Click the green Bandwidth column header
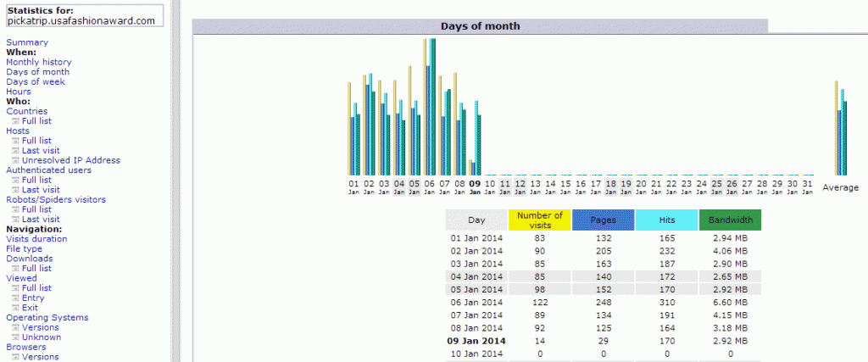Viewport: 868px width, 362px height. (730, 220)
